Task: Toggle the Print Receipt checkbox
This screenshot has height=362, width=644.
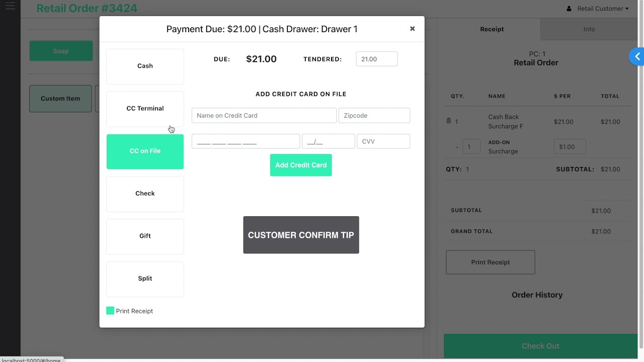Action: tap(110, 311)
